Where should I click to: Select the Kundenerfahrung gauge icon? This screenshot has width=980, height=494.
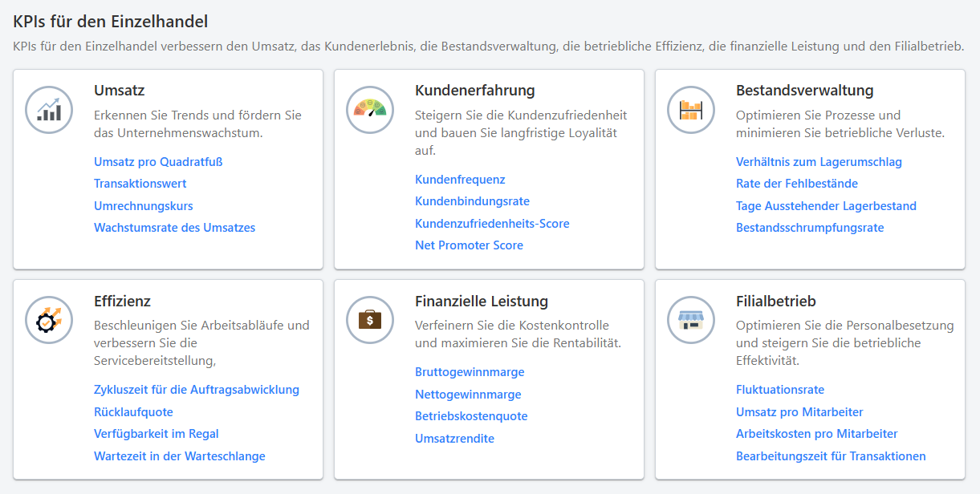point(369,110)
